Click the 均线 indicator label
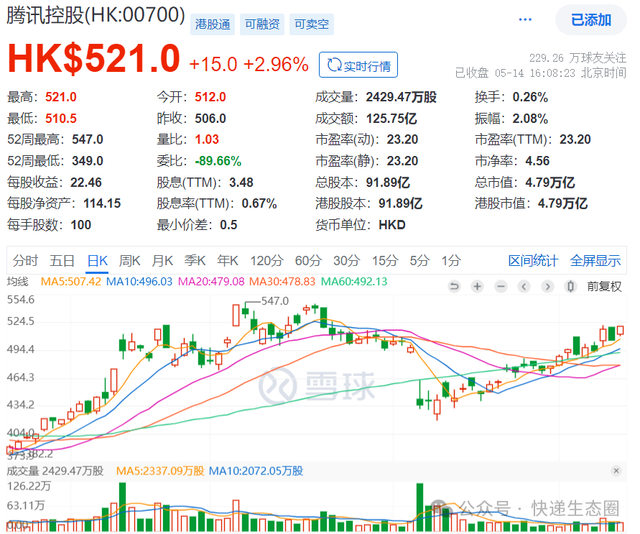The width and height of the screenshot is (640, 534). pyautogui.click(x=18, y=282)
